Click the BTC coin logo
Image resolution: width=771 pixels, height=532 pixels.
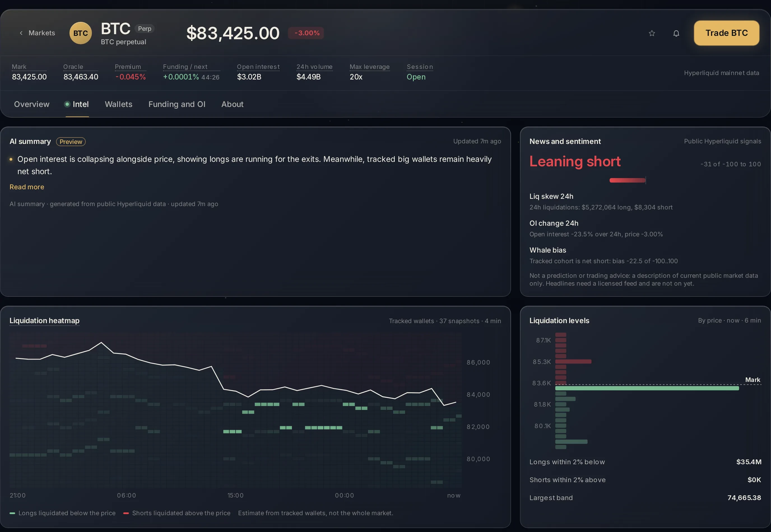[80, 33]
